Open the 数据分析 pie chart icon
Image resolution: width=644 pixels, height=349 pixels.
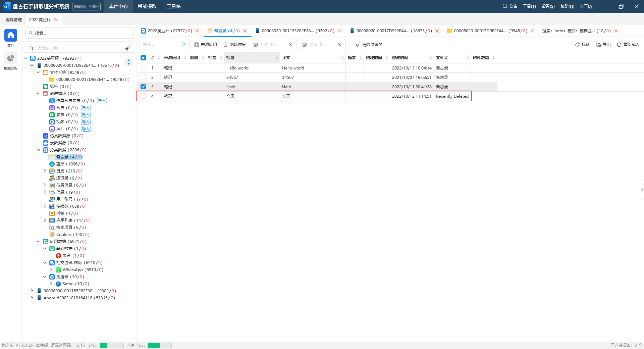(x=10, y=58)
